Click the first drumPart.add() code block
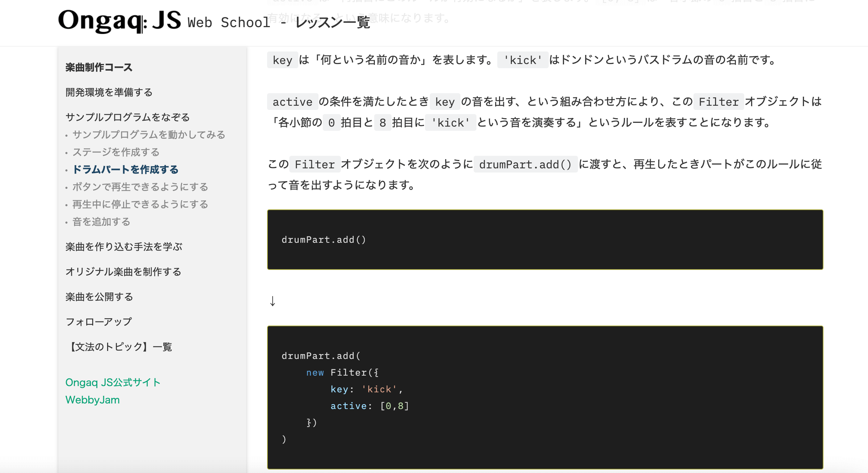Screen dimensions: 868x473 545,240
